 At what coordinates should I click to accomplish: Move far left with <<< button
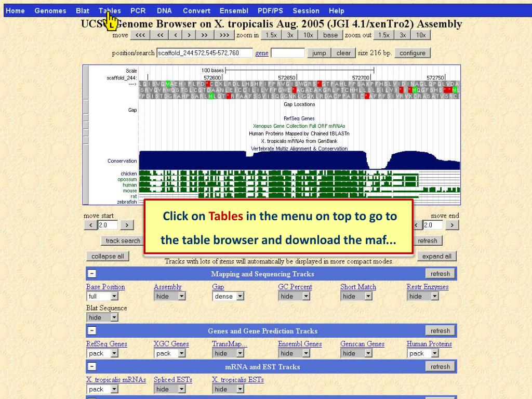click(140, 35)
